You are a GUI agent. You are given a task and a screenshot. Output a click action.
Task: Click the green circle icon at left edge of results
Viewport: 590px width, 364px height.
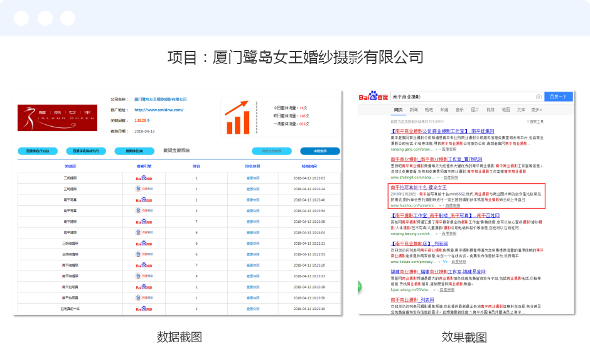click(x=360, y=287)
